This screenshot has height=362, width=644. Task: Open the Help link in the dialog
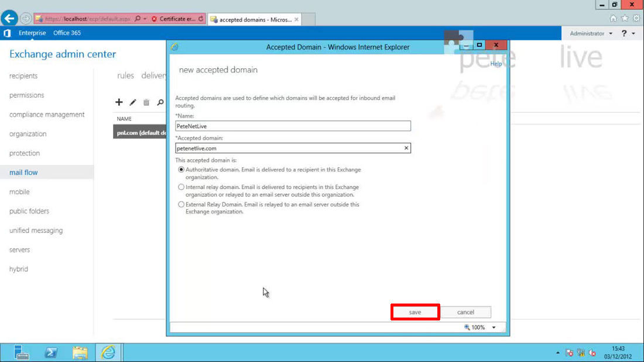pyautogui.click(x=496, y=64)
